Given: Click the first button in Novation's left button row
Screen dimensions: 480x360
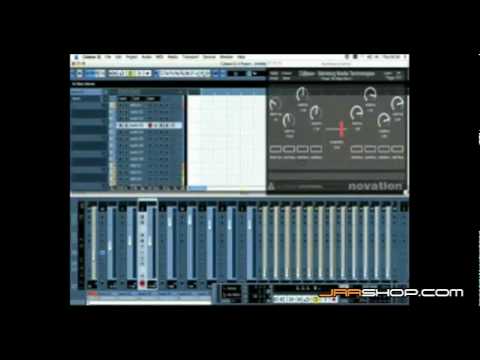Looking at the screenshot, I should click(275, 149).
